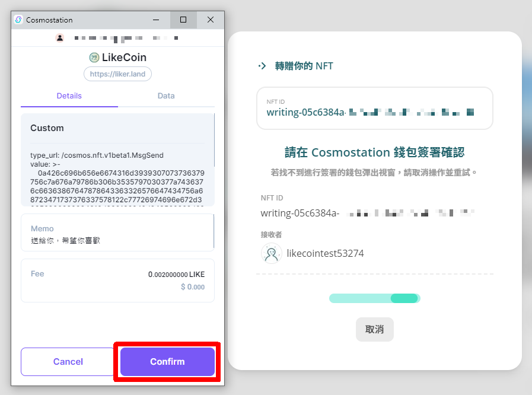Click the LikeCoin chain logo icon
This screenshot has height=395, width=532.
[x=94, y=58]
